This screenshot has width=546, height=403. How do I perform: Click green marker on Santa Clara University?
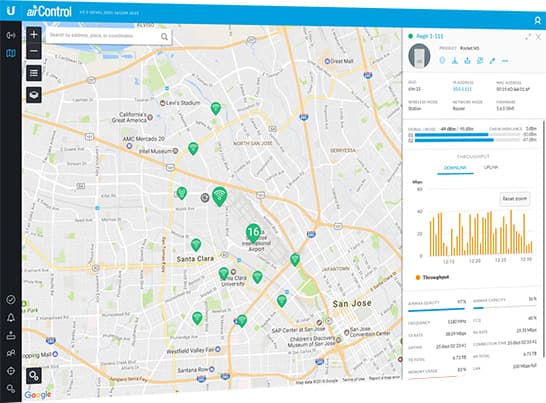coord(224,274)
